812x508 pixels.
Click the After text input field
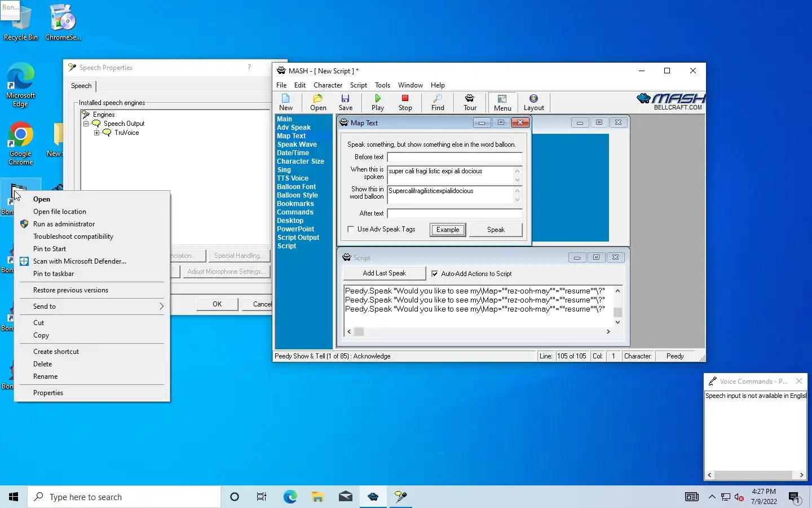[454, 213]
